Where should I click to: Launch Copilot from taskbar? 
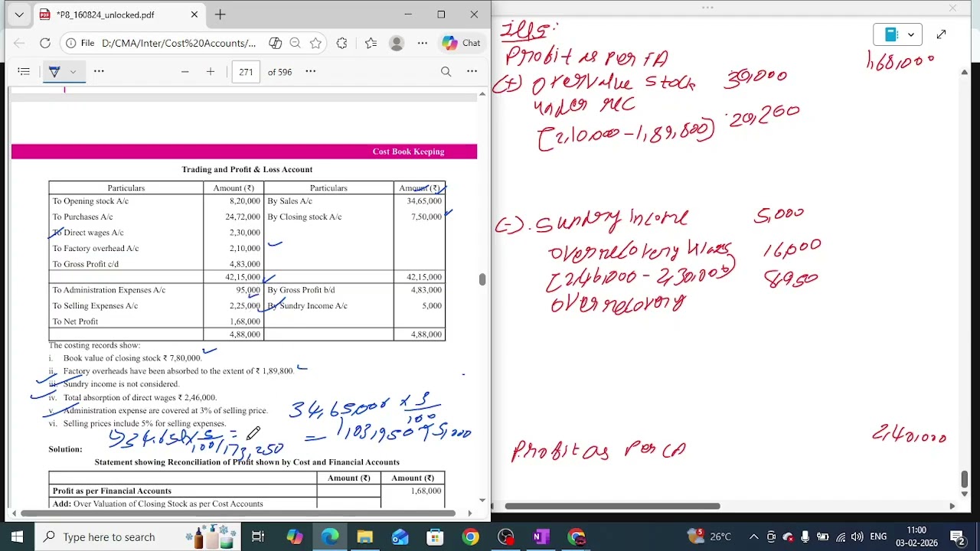tap(295, 536)
